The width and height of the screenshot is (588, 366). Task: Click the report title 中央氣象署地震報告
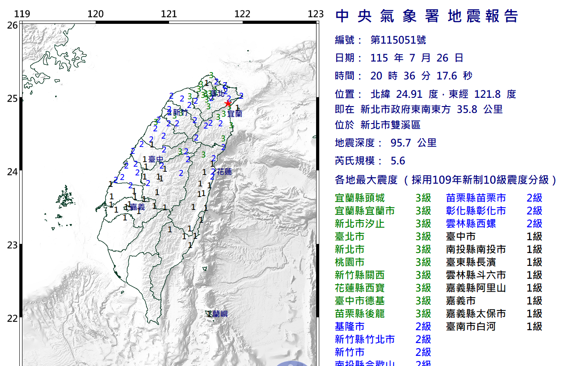tap(427, 16)
